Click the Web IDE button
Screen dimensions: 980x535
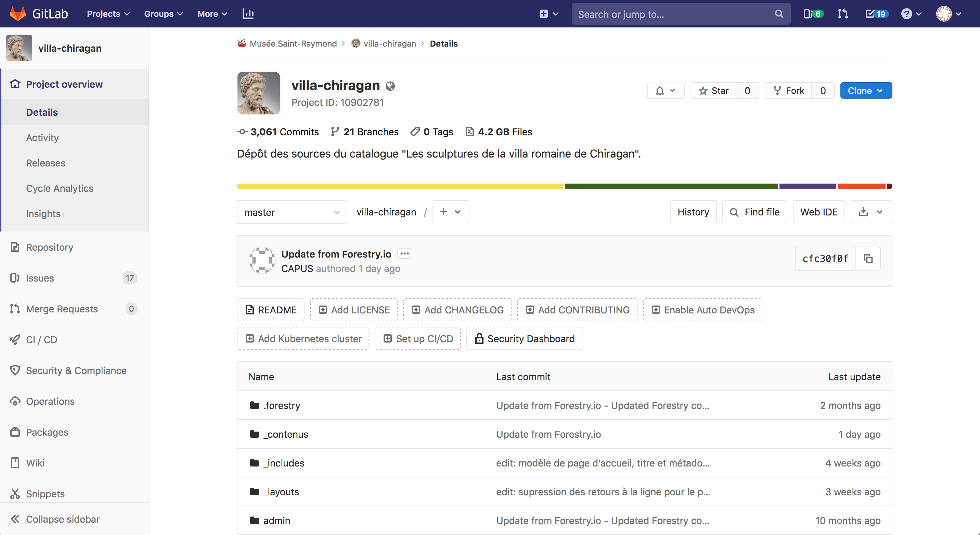coord(818,212)
